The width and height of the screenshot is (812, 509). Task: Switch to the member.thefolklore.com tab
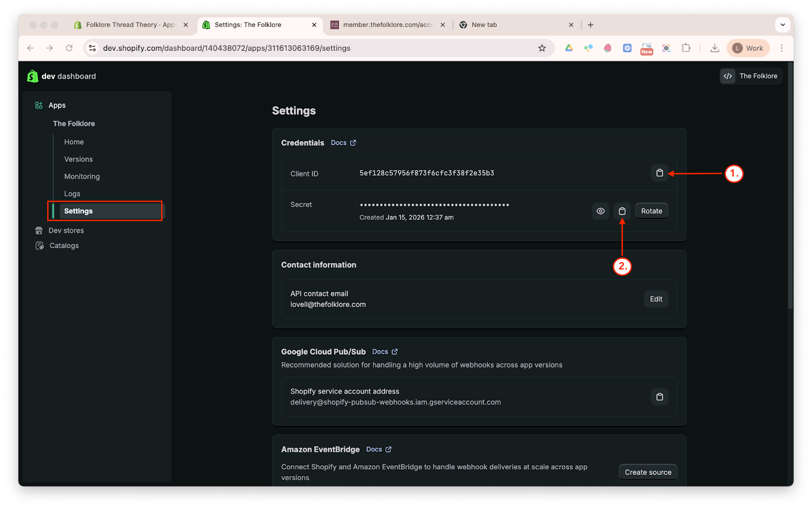pos(387,25)
